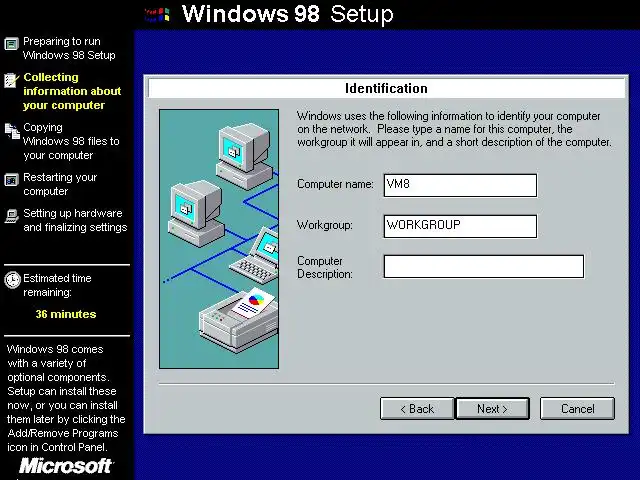
Task: Click the Preparing to run Setup step icon
Action: tap(11, 43)
